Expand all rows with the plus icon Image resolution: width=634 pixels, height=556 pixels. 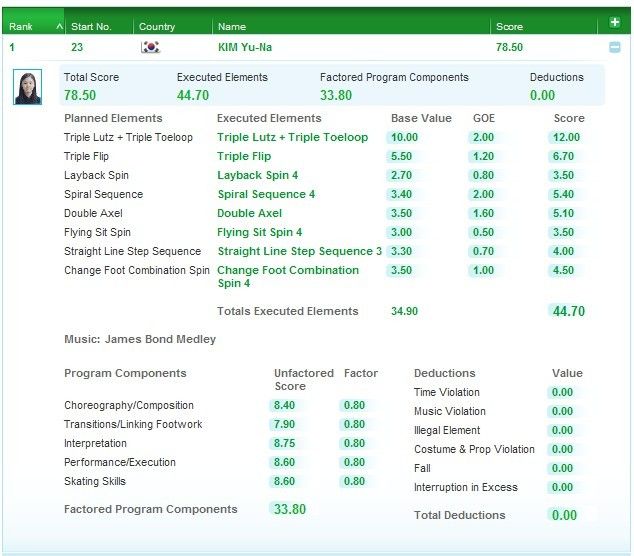(x=615, y=22)
